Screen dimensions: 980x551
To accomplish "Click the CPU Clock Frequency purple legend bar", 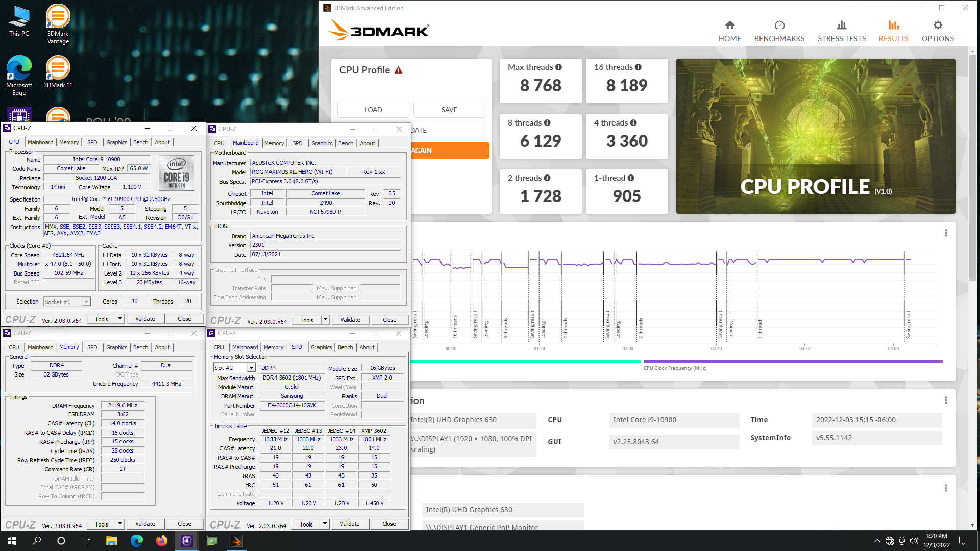I will (793, 362).
